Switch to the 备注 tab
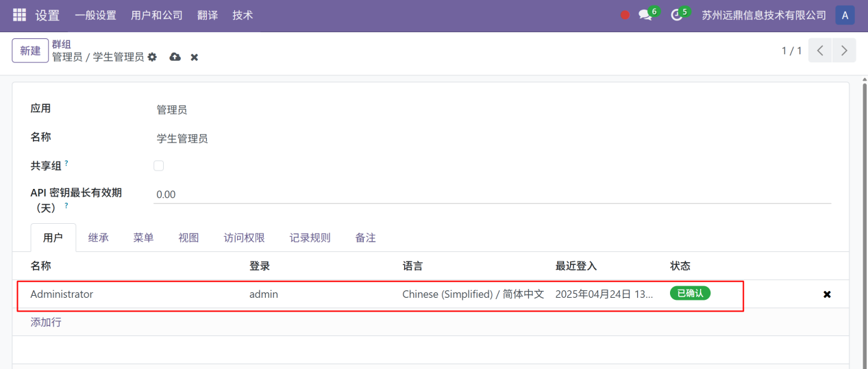The width and height of the screenshot is (868, 369). (365, 238)
